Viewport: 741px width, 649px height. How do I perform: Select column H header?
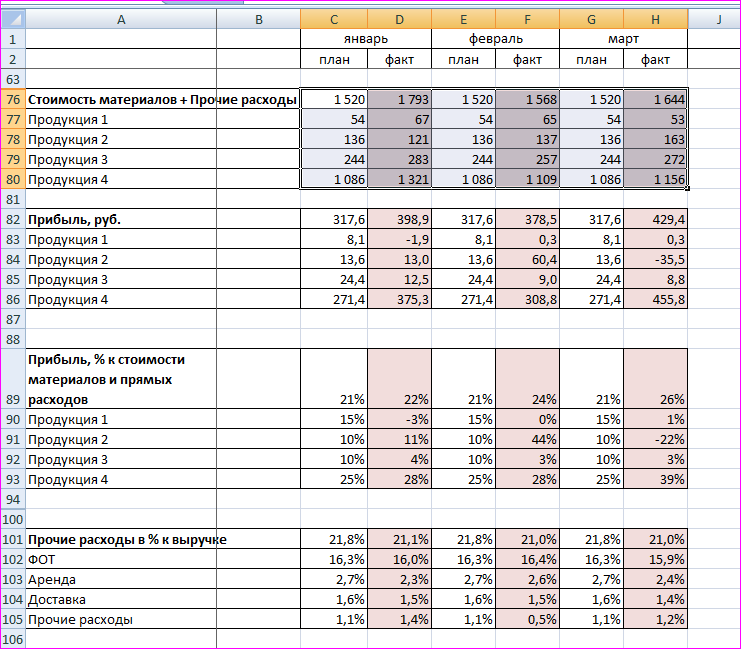[655, 19]
